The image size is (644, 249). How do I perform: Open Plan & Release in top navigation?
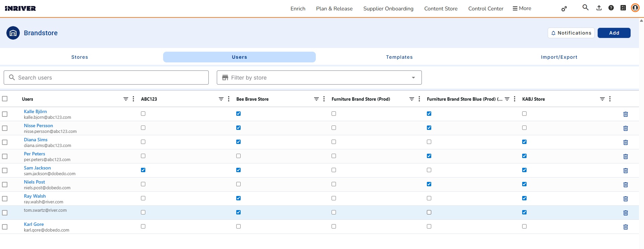(334, 8)
